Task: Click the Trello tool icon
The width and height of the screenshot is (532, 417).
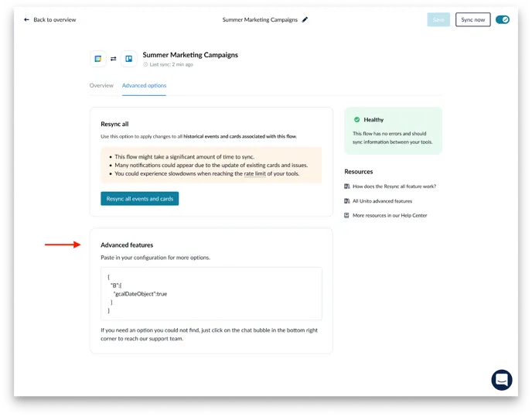Action: (128, 58)
